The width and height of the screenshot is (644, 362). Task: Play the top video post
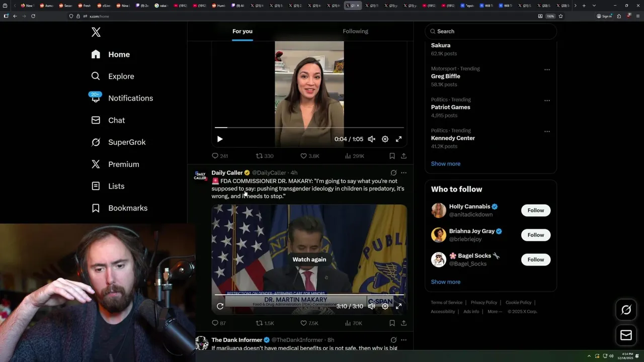pyautogui.click(x=220, y=139)
